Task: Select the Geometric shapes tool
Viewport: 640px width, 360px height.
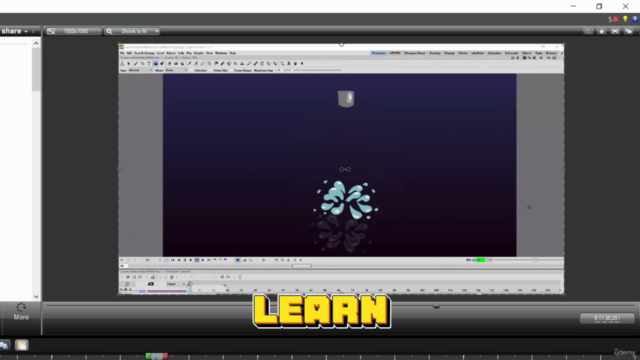Action: point(142,63)
